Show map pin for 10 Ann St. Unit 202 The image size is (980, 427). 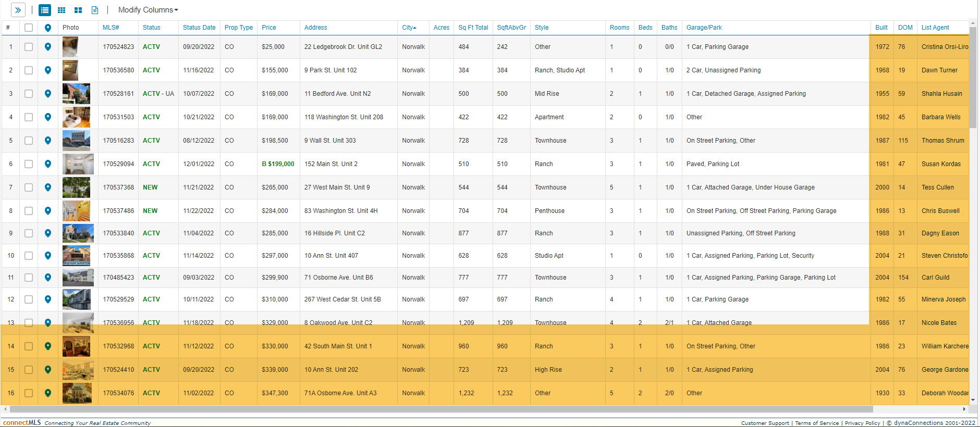click(x=48, y=370)
